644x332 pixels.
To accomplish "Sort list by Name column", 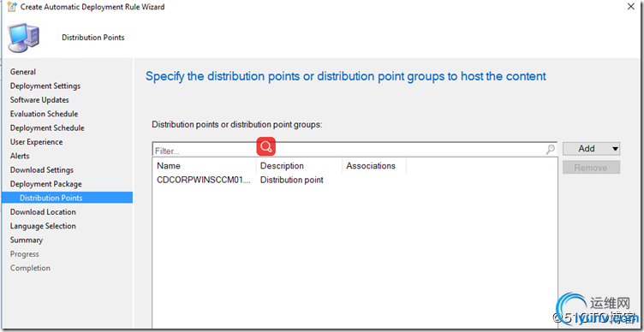I will [x=205, y=166].
